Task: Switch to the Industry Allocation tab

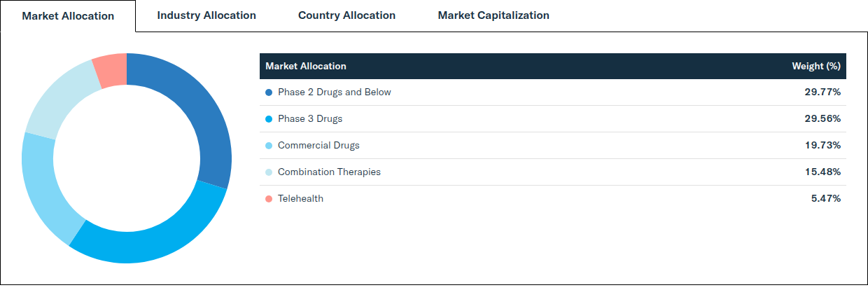Action: [206, 15]
